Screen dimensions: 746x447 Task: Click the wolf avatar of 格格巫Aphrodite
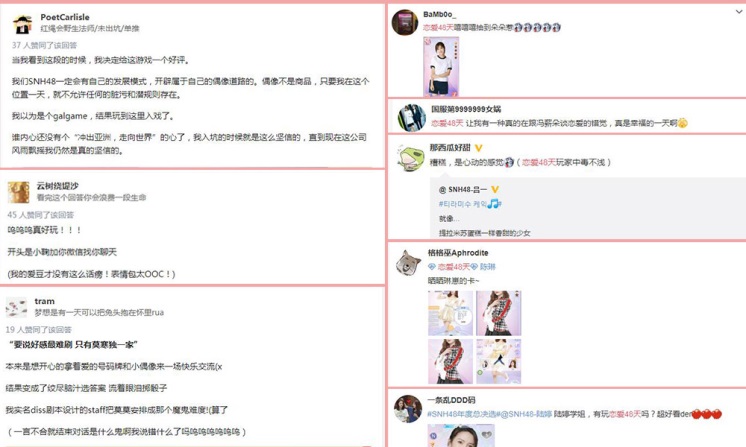409,262
